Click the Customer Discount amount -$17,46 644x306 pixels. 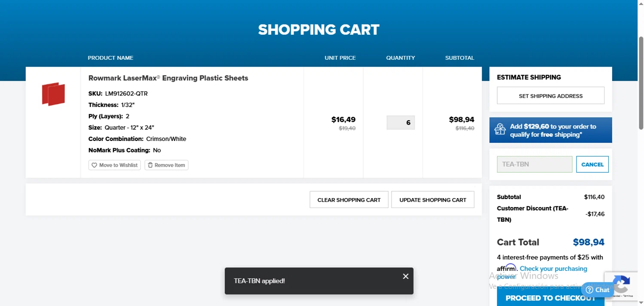tap(595, 214)
